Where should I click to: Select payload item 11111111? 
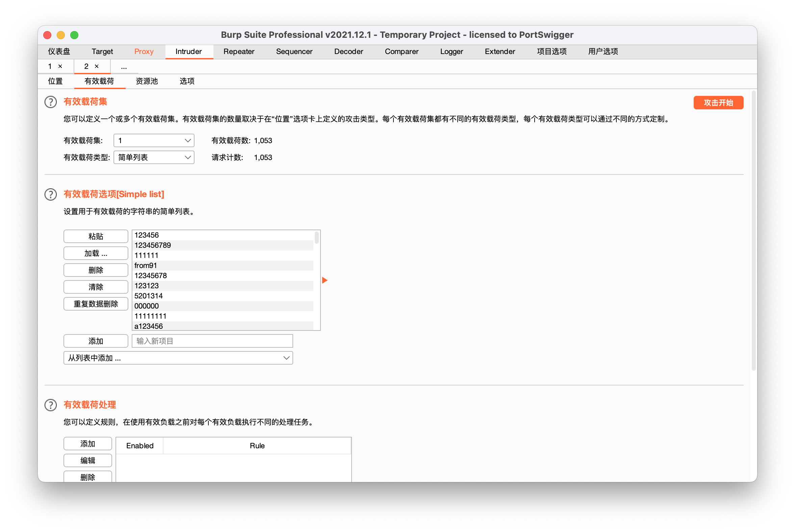[223, 317]
